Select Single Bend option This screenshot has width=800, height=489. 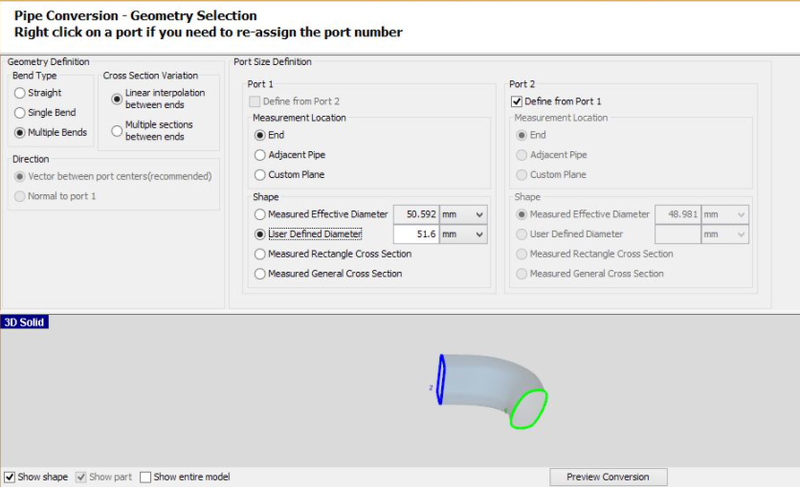coord(20,113)
